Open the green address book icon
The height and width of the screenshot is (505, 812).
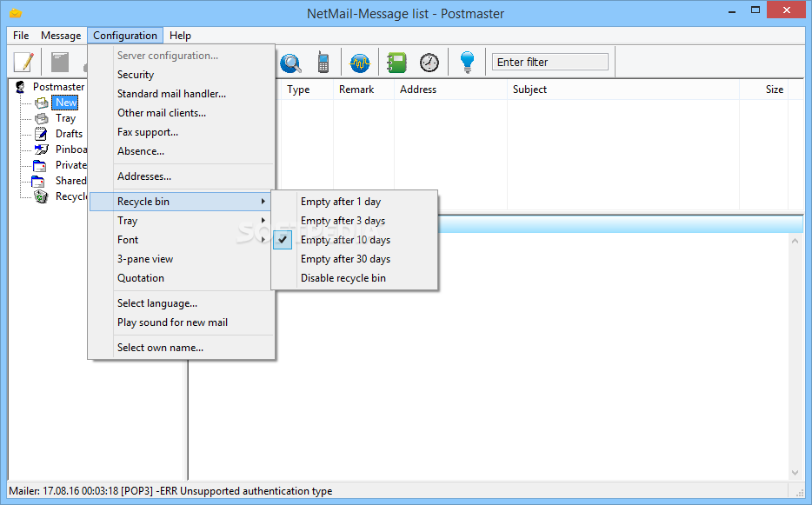pos(396,63)
